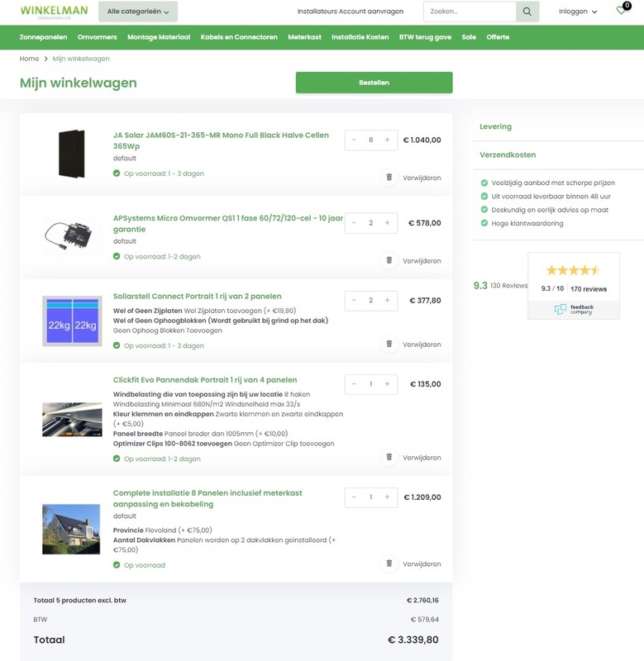
Task: Go to the Sale menu item
Action: click(x=469, y=37)
